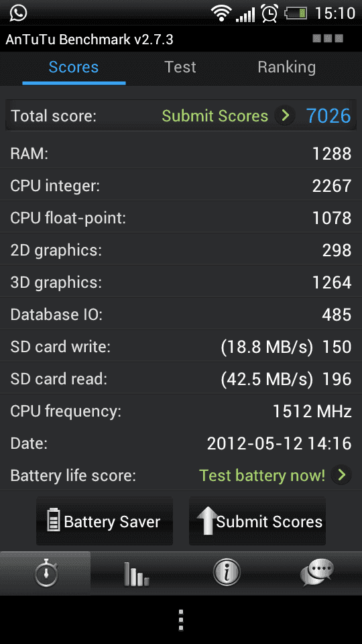This screenshot has width=362, height=644.
Task: Open the stopwatch benchmark tab icon
Action: click(x=46, y=572)
